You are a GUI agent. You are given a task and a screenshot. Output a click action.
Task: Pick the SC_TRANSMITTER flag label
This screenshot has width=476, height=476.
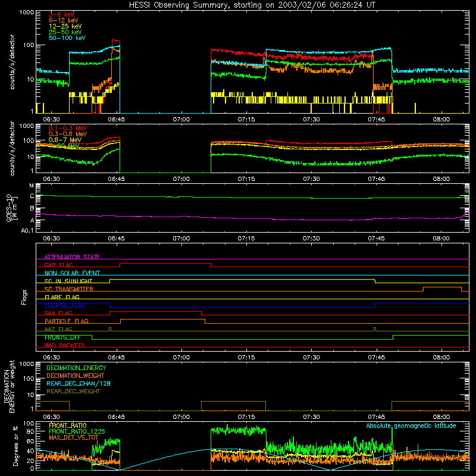tap(69, 289)
